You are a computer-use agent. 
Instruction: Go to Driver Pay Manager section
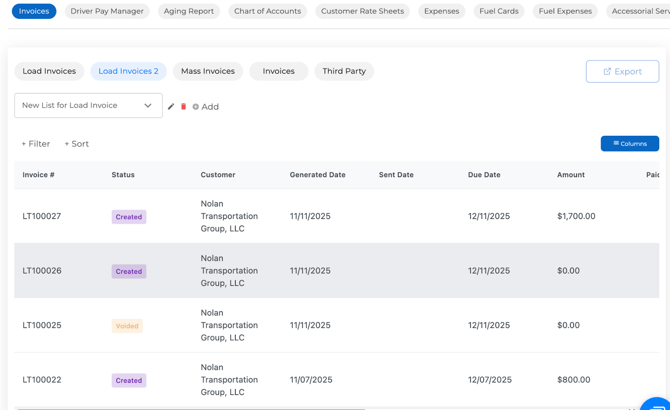point(107,11)
